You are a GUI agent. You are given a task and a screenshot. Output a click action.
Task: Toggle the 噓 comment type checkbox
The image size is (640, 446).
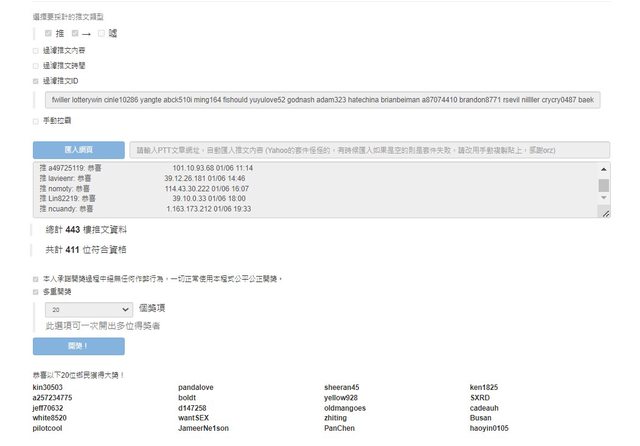101,33
